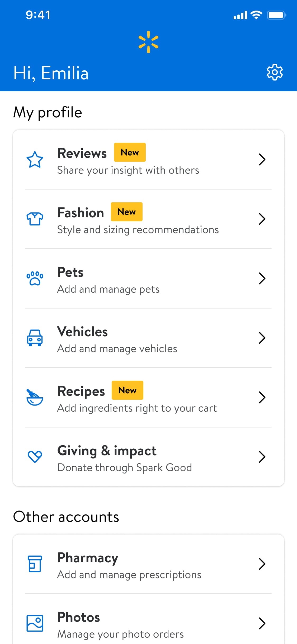
Task: Tap the Pharmacy pill bottle icon
Action: (35, 564)
